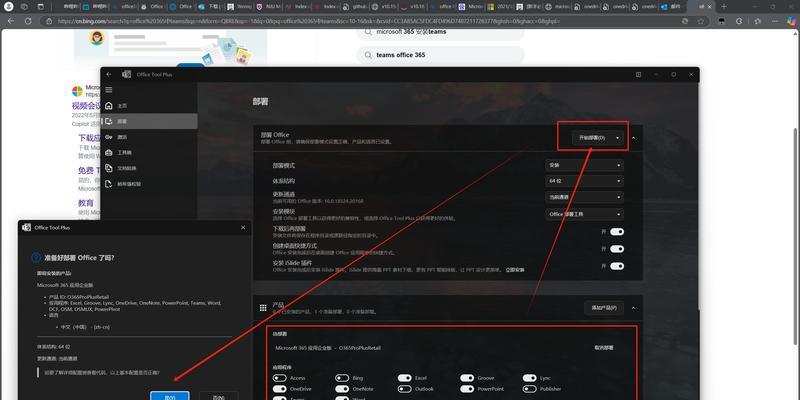
Task: Click the browser site info lock icon
Action: click(x=49, y=21)
